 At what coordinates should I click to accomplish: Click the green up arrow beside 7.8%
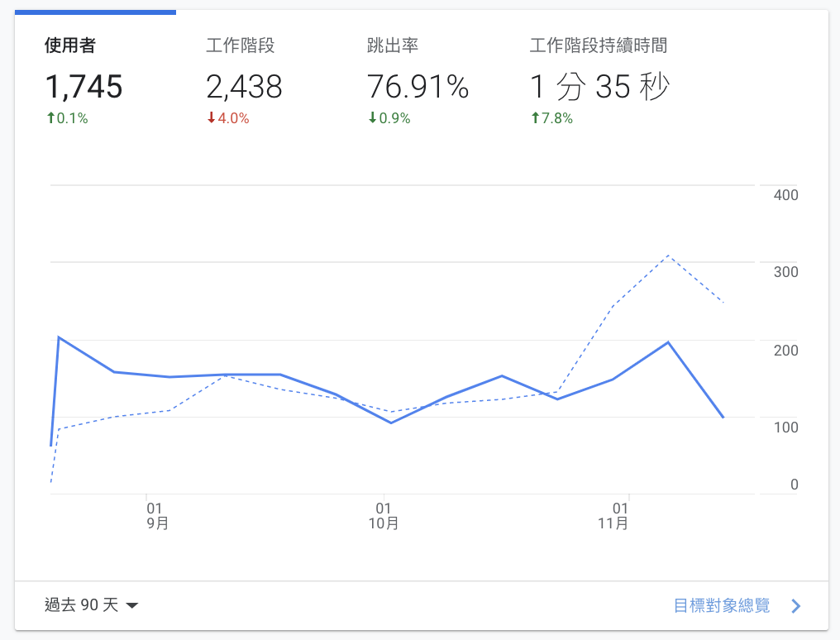tap(535, 118)
